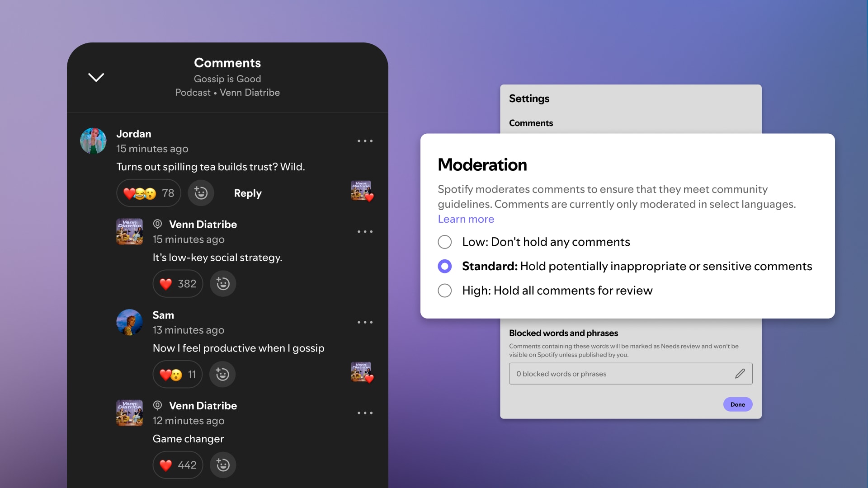The image size is (868, 488).
Task: Click the pencil edit icon for blocked words
Action: tap(740, 374)
